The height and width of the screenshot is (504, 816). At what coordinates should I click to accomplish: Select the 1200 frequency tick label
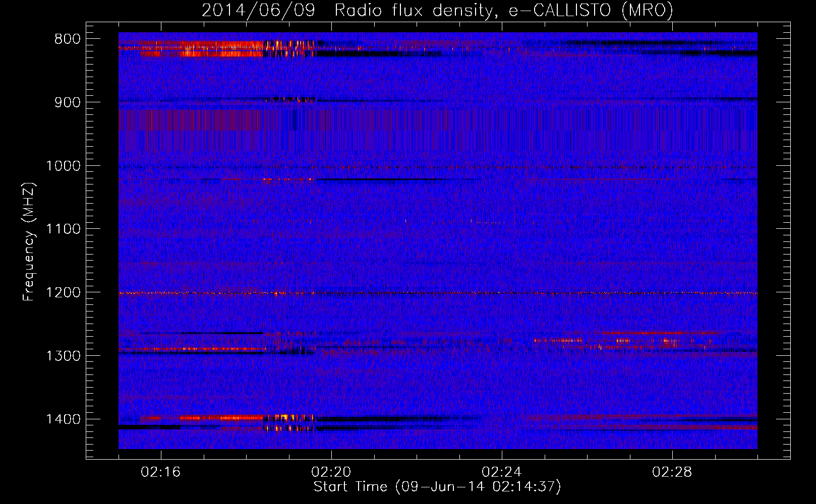click(x=63, y=293)
